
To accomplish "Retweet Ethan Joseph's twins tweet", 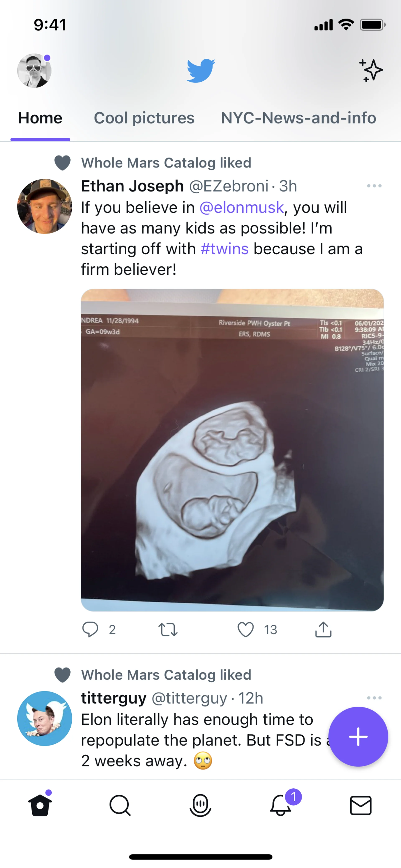I will [x=168, y=629].
